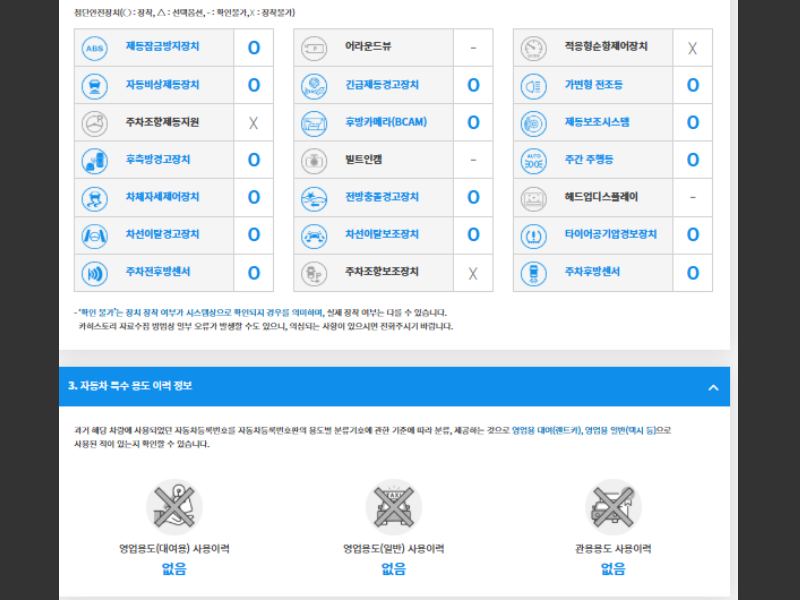Click the 어라운드뷰 icon
800x600 pixels.
pos(314,47)
